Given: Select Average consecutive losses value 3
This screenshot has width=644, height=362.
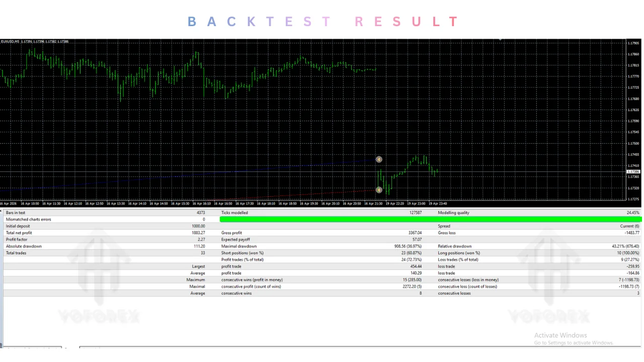Looking at the screenshot, I should [638, 293].
